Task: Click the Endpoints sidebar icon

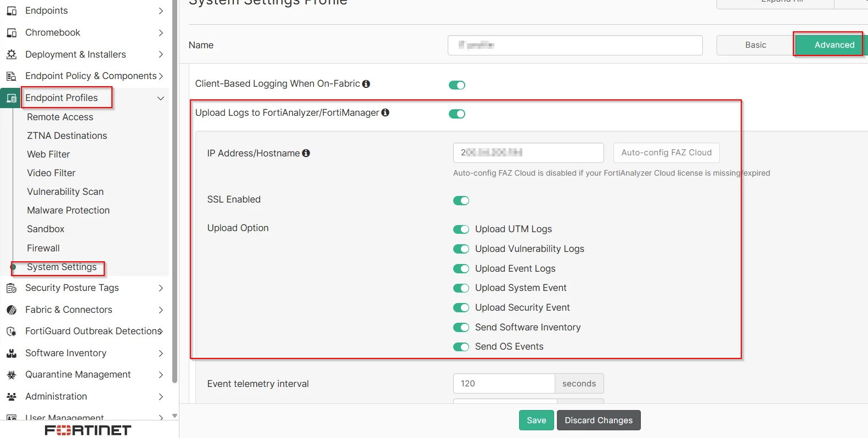Action: pyautogui.click(x=12, y=11)
